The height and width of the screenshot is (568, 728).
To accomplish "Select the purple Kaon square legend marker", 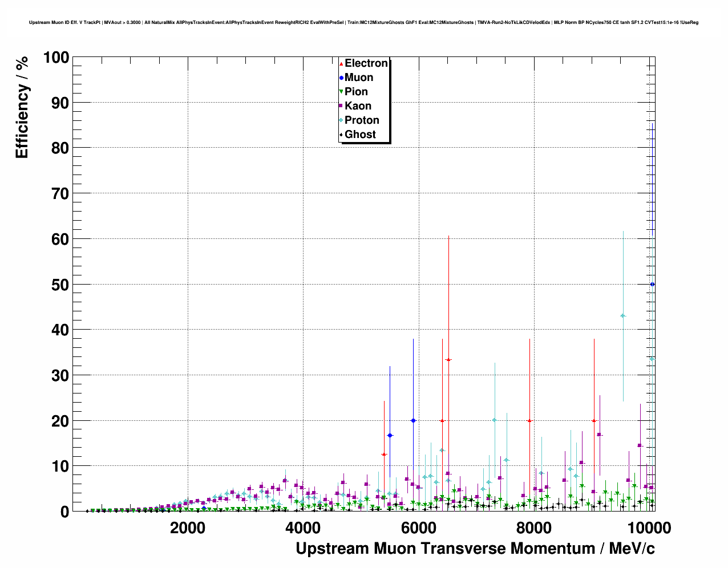I will (341, 106).
